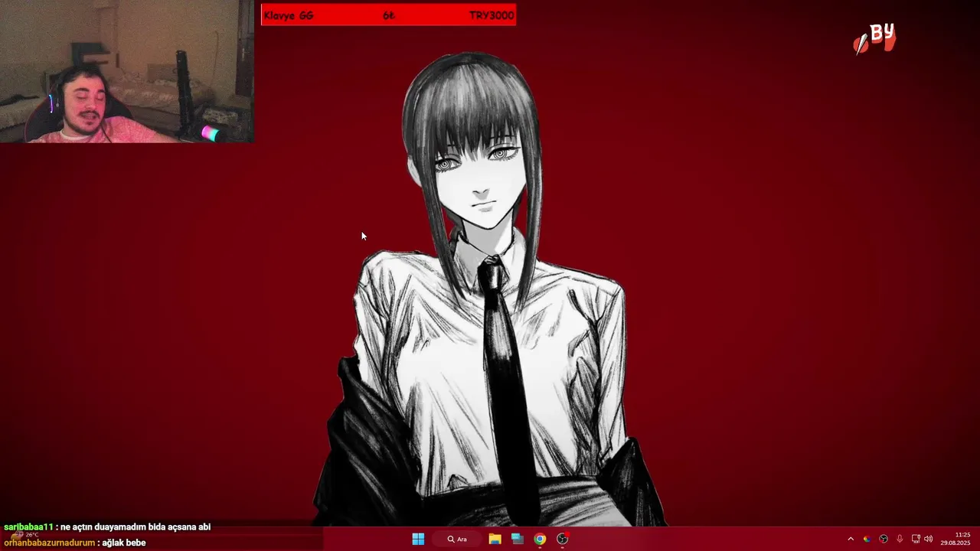Switch to Google Chrome in the taskbar
The image size is (980, 551).
click(x=540, y=539)
